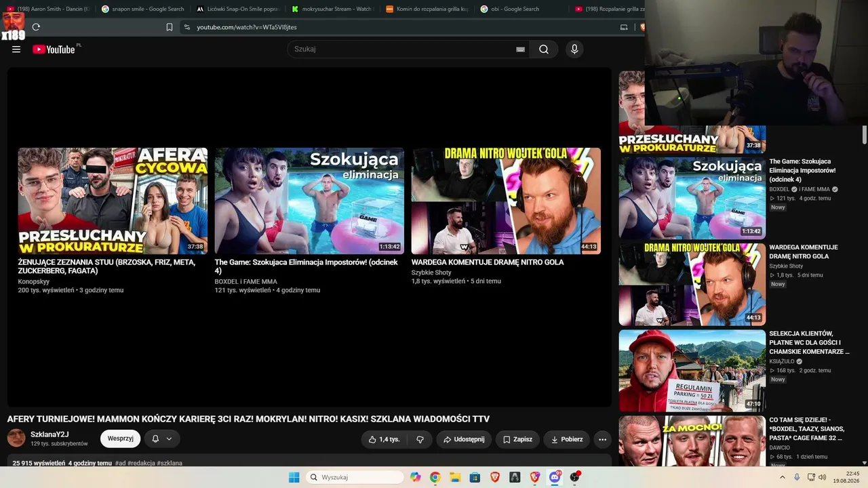Open Google Chrome from the taskbar
This screenshot has height=488, width=868.
click(x=435, y=477)
